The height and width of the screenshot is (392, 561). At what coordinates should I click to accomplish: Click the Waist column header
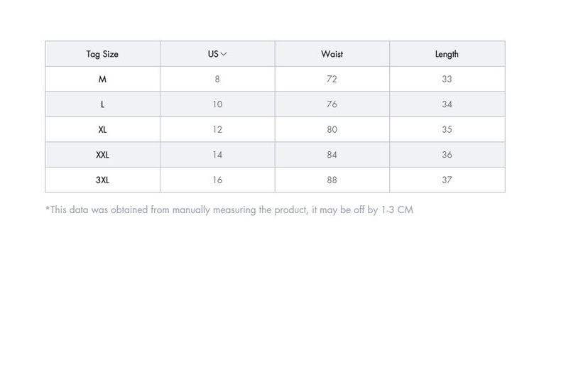332,54
